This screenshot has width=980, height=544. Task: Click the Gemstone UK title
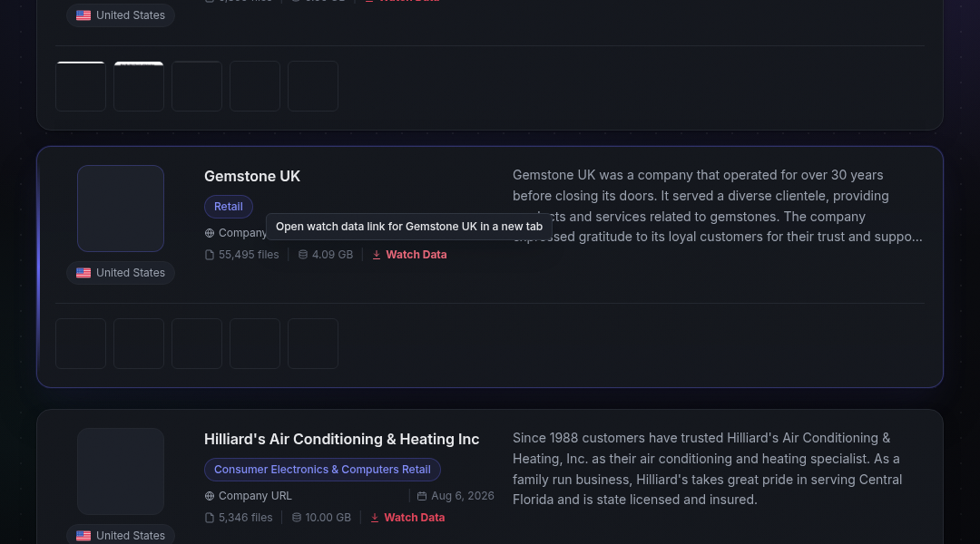(x=252, y=176)
